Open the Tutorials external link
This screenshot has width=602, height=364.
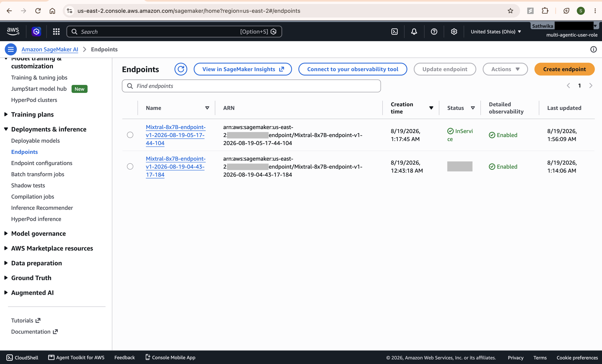tap(26, 321)
